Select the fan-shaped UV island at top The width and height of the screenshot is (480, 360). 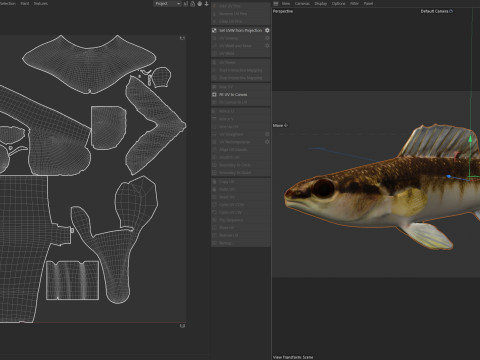89,63
